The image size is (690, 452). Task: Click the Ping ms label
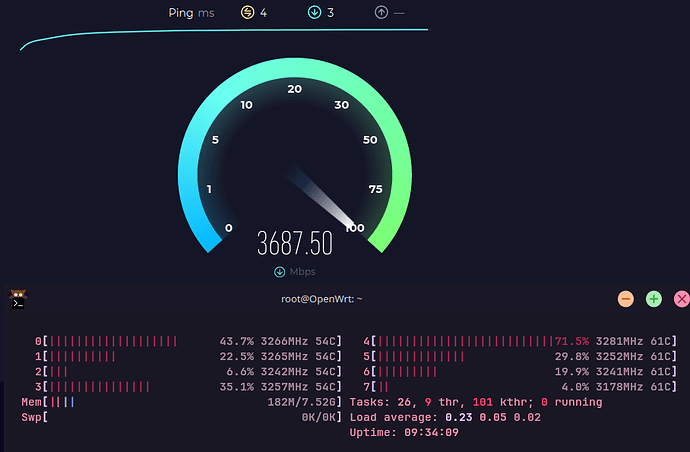click(191, 13)
